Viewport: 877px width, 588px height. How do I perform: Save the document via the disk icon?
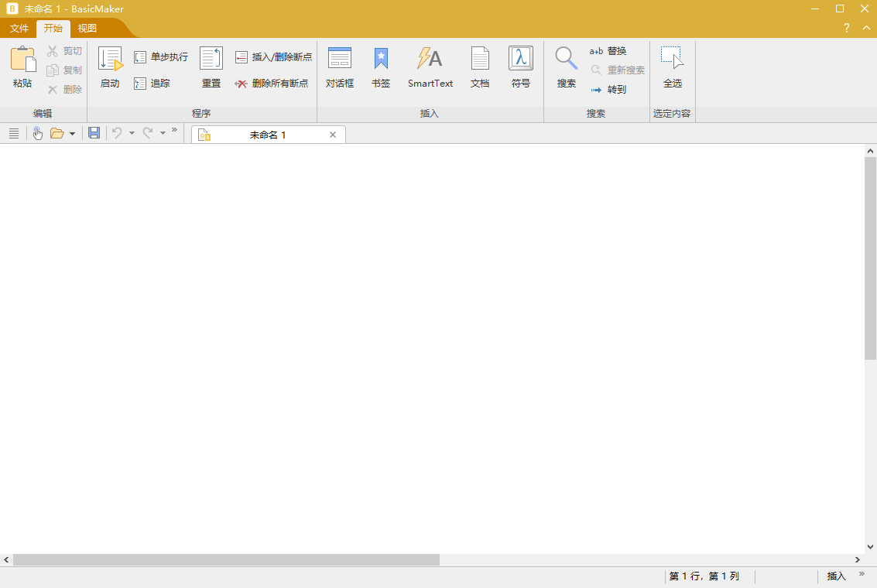tap(94, 132)
